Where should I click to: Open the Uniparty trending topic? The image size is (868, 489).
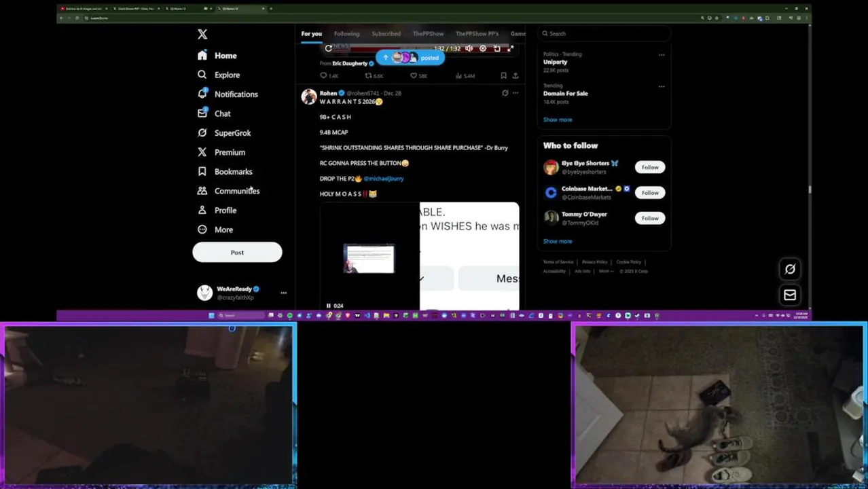(x=555, y=62)
